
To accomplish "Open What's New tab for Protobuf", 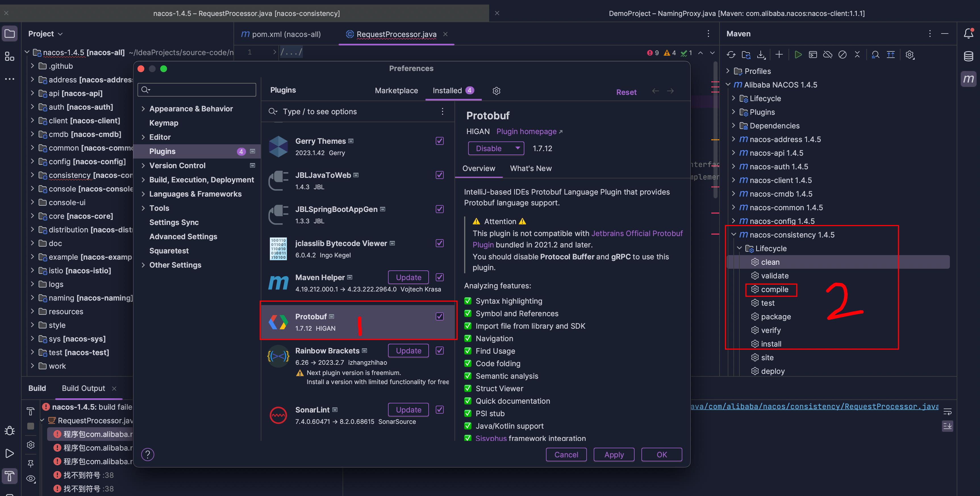I will (530, 168).
